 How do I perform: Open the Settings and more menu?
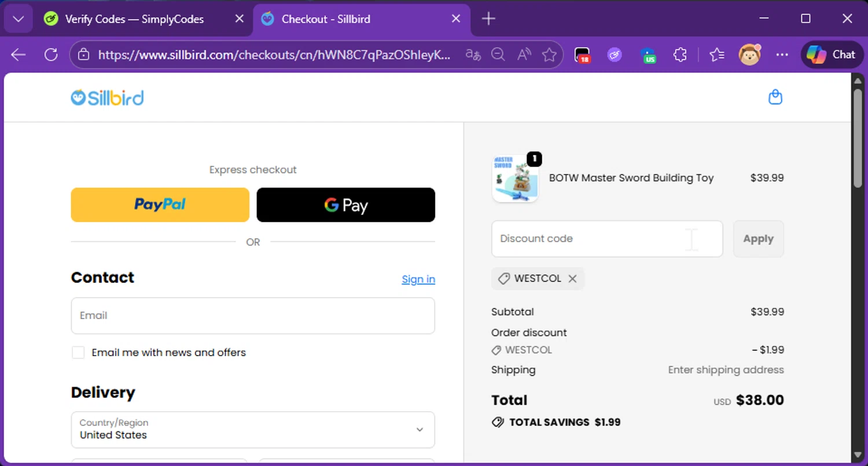pyautogui.click(x=782, y=55)
